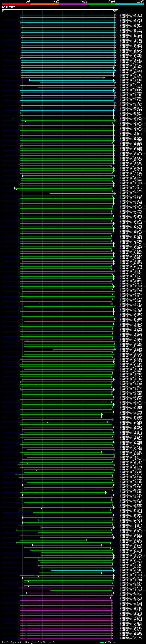Open hit UniRef100_P63279
This screenshot has height=644, width=146.
(x=131, y=133)
